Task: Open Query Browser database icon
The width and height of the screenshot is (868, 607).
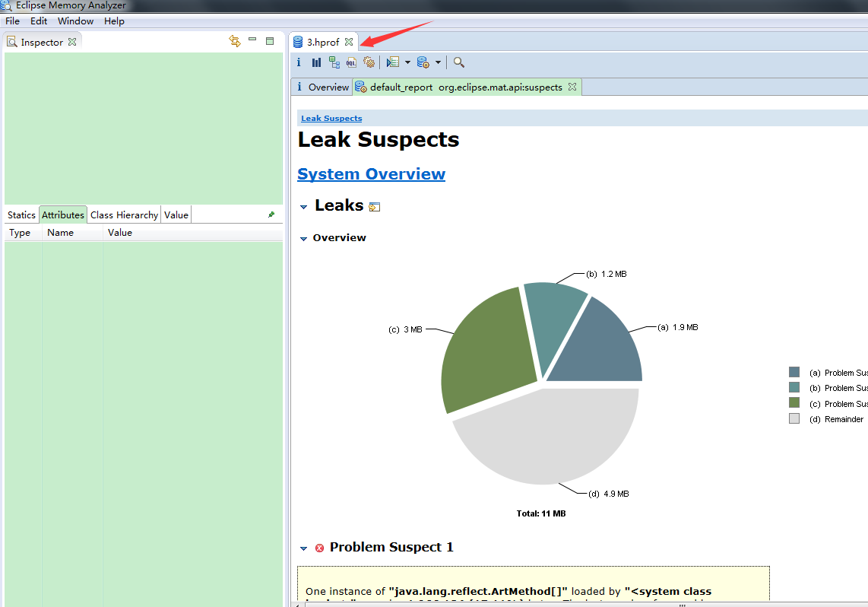Action: tap(423, 62)
